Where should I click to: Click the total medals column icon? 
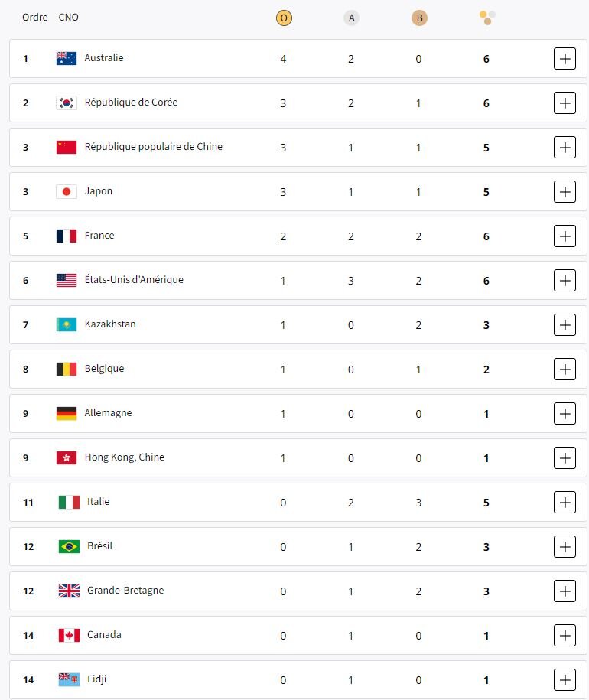[x=487, y=17]
